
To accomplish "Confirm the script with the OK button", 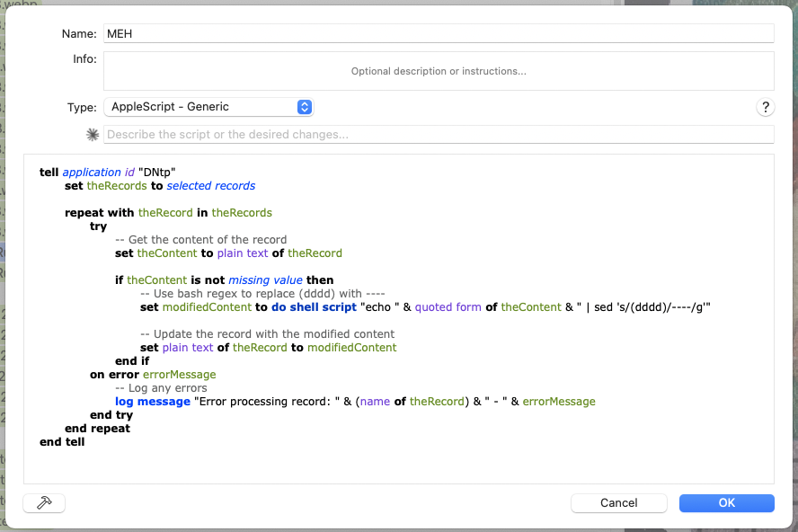I will click(726, 503).
